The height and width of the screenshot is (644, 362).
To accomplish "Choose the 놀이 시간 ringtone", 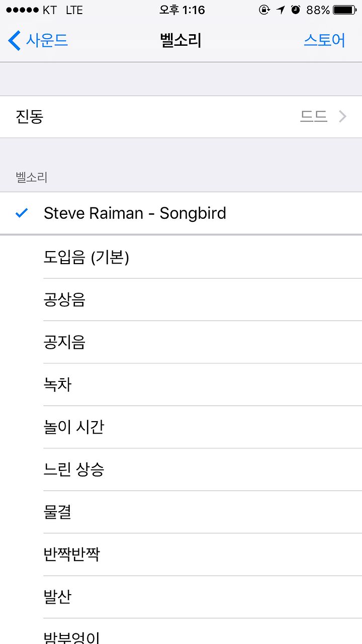I will pos(181,427).
